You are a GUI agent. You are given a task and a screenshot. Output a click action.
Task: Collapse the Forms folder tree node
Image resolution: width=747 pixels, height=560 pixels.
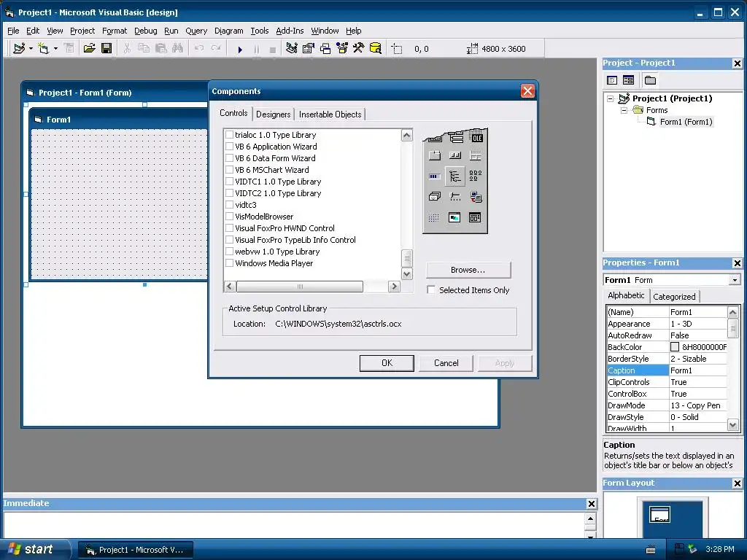coord(624,111)
